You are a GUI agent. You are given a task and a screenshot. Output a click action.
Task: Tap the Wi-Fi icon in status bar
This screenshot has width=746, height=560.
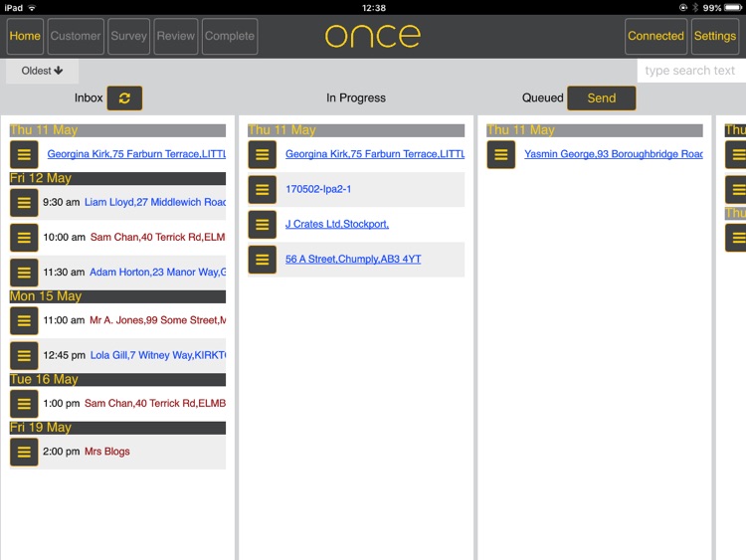pyautogui.click(x=32, y=8)
